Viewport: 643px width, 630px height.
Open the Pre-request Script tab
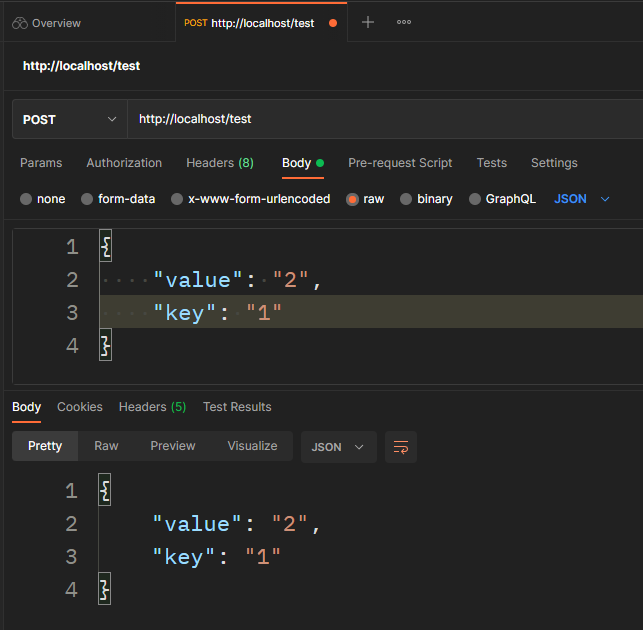click(400, 163)
